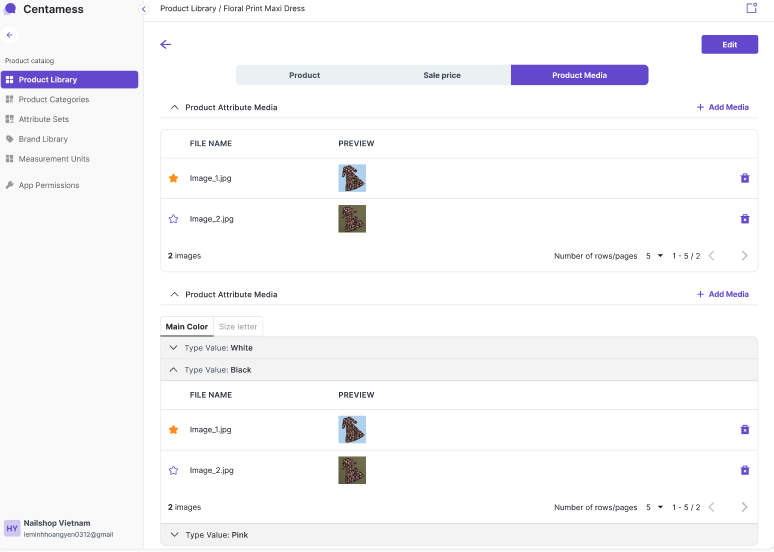774x552 pixels.
Task: Collapse the Type Value: Black section
Action: [x=173, y=370]
